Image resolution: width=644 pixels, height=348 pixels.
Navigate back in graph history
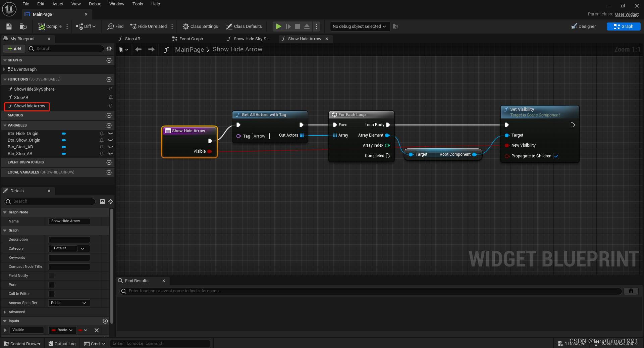click(138, 50)
